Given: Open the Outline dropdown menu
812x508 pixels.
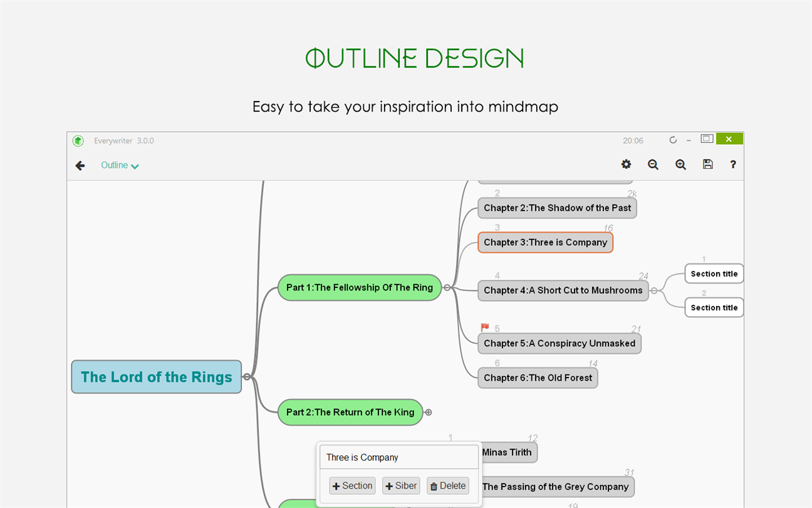Looking at the screenshot, I should pyautogui.click(x=120, y=165).
